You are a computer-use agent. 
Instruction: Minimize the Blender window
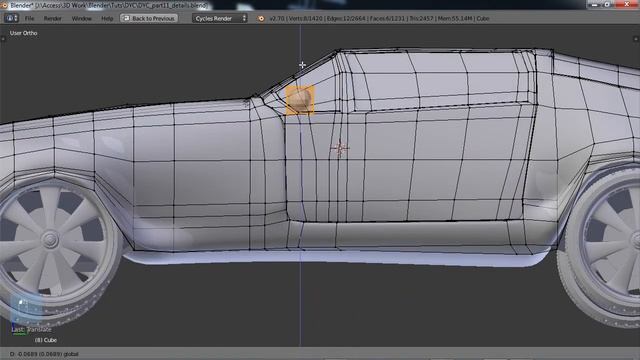tap(594, 4)
